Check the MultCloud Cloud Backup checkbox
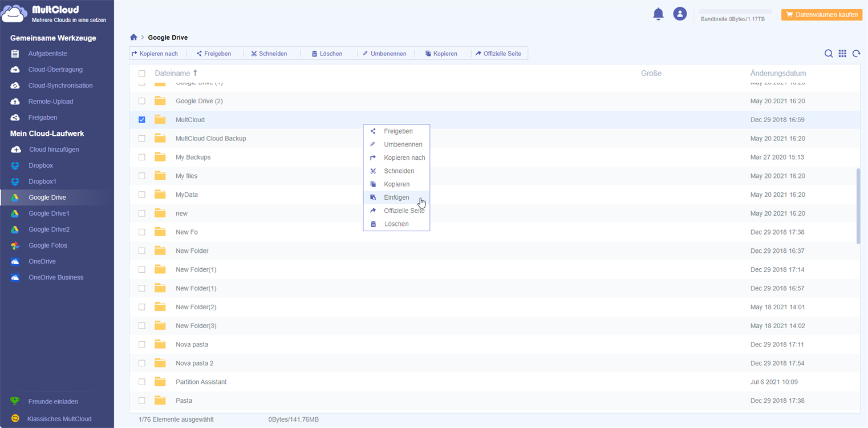Viewport: 868px width, 428px height. [x=142, y=139]
